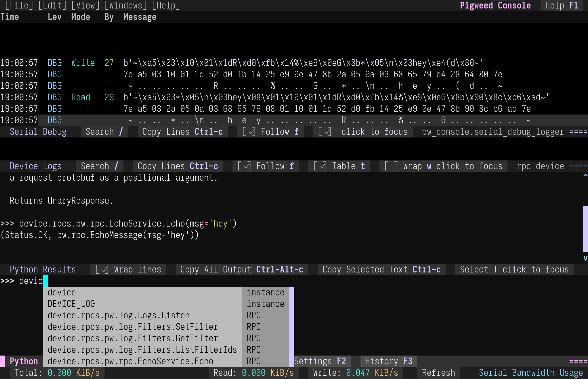This screenshot has width=588, height=379.
Task: Open the File menu
Action: [x=19, y=5]
